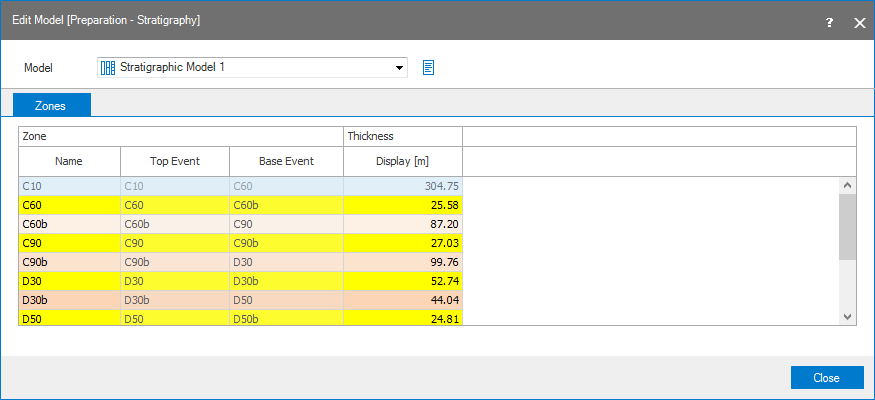Select the C60 zone name cell
The height and width of the screenshot is (400, 875).
tap(69, 205)
